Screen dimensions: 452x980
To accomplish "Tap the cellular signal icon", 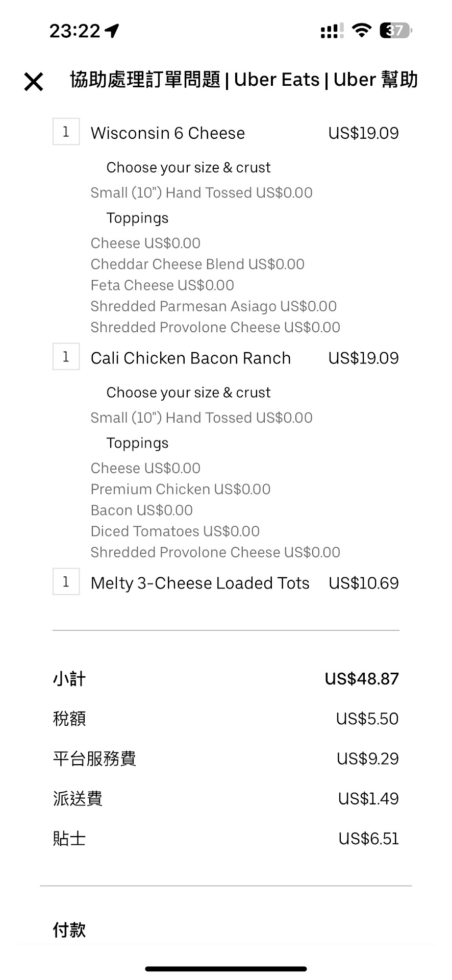I will (332, 31).
